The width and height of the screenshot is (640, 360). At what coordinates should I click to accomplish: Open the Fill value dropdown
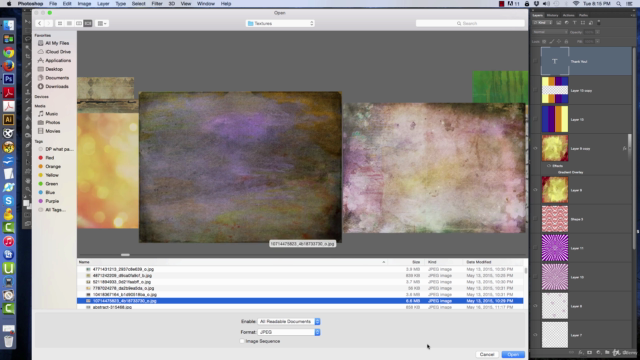(x=598, y=41)
